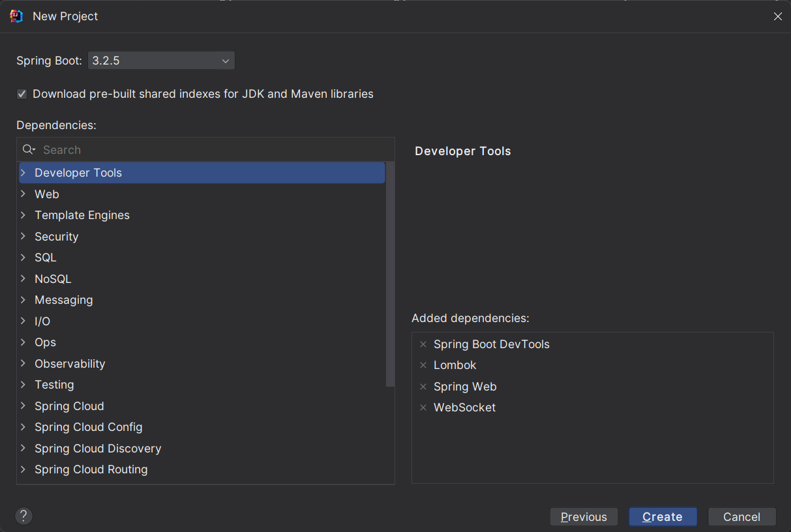Select the Template Engines category

[x=82, y=215]
